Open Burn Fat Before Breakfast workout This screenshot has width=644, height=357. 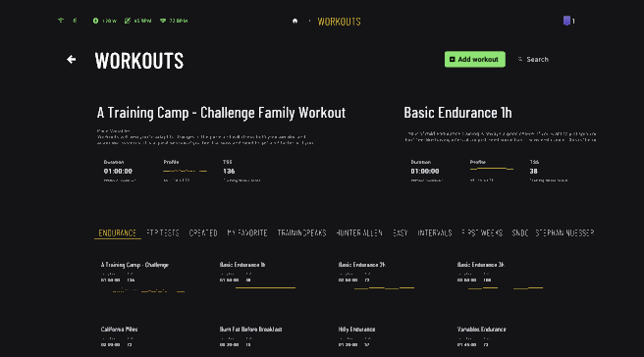[258, 336]
